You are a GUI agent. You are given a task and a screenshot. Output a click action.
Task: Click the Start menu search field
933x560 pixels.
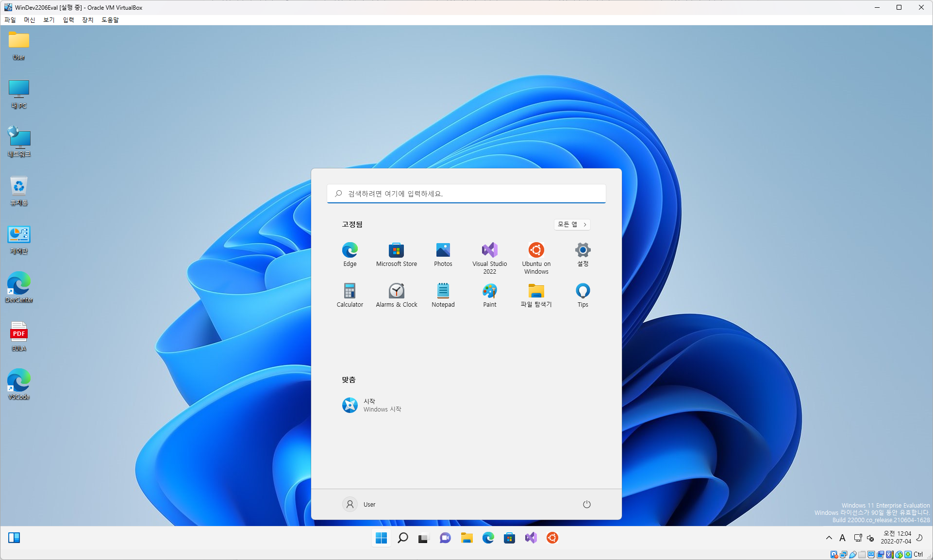click(x=466, y=194)
